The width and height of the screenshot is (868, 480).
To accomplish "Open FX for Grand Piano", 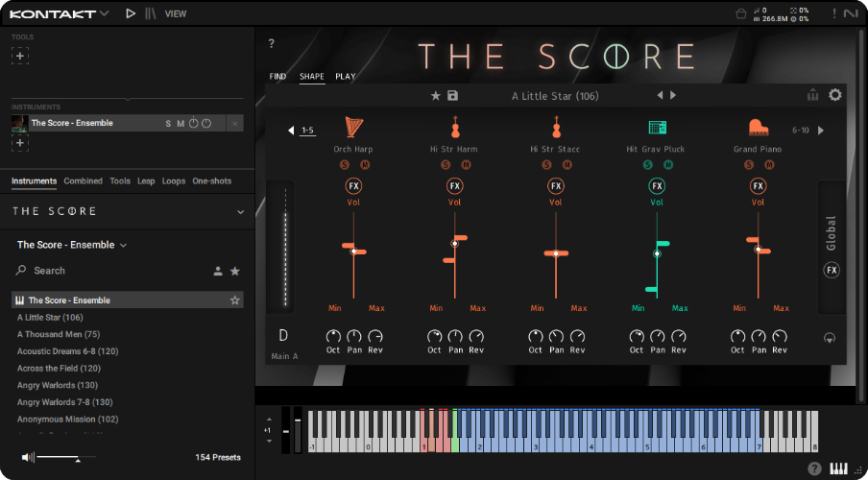I will coord(758,186).
